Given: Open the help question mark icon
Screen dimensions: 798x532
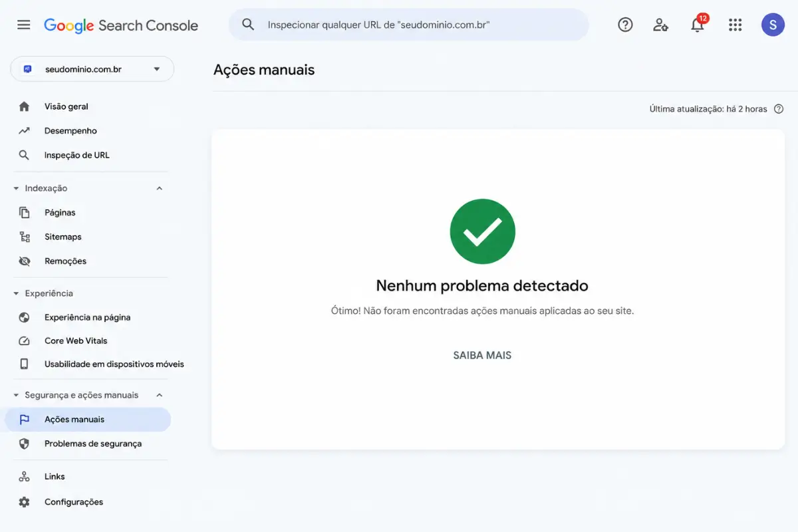Looking at the screenshot, I should point(625,25).
